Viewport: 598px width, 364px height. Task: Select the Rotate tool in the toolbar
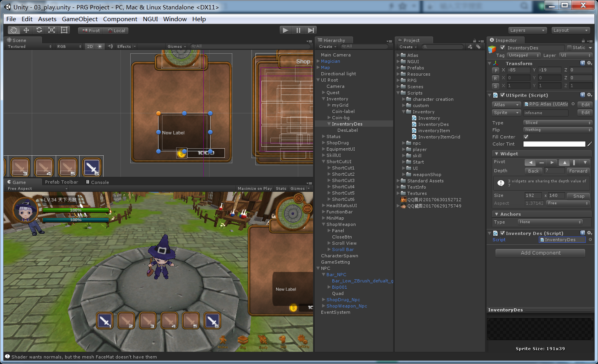[x=39, y=30]
